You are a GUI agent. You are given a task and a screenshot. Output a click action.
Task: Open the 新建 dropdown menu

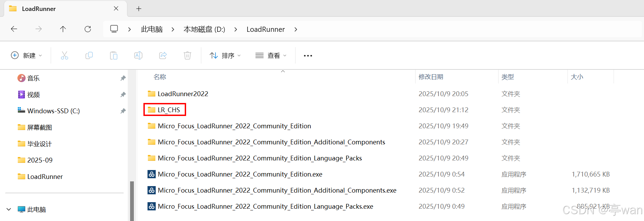pyautogui.click(x=26, y=55)
